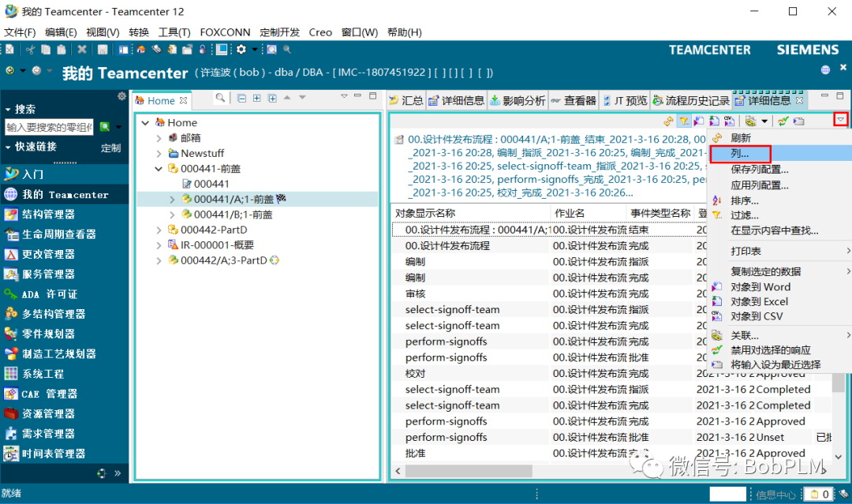Click the gear icon above the search panel
The width and height of the screenshot is (852, 504).
pyautogui.click(x=121, y=96)
